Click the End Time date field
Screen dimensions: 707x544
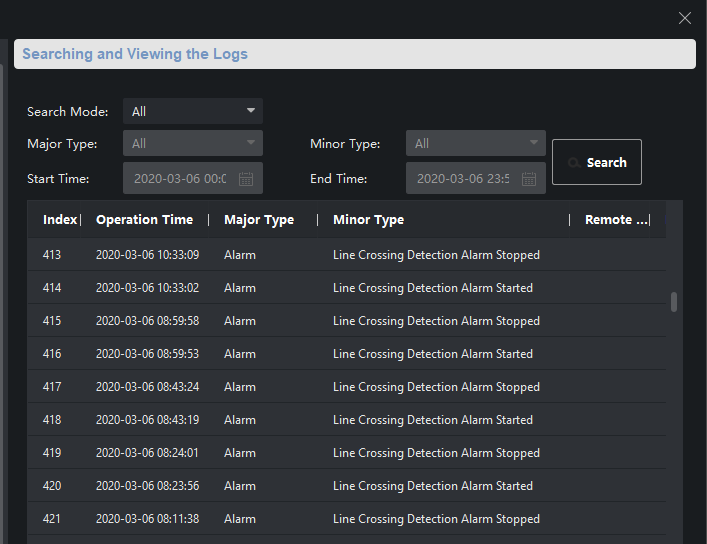(x=463, y=179)
